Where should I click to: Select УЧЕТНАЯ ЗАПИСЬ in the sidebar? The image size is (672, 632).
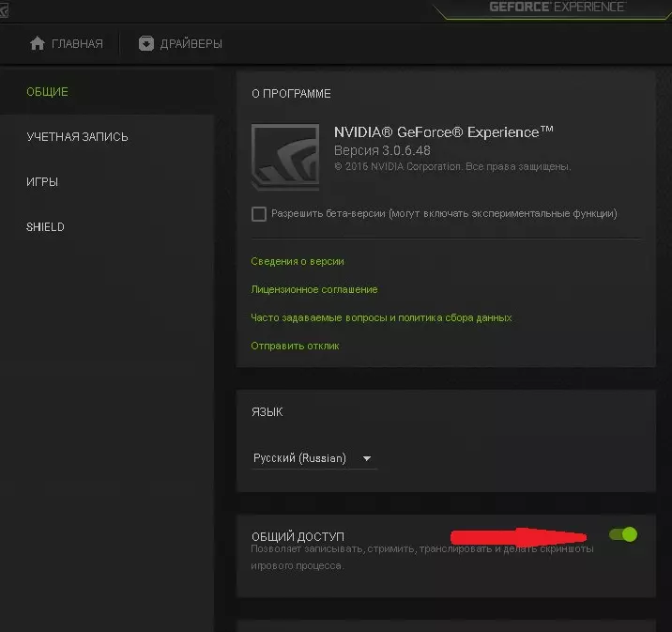(x=77, y=137)
